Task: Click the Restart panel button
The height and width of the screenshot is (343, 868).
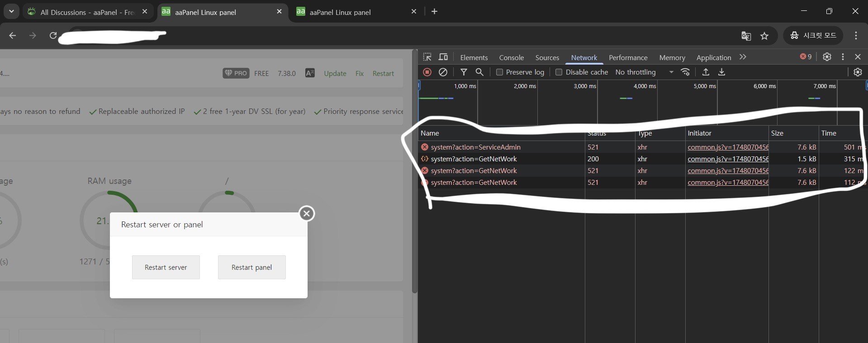Action: [251, 268]
